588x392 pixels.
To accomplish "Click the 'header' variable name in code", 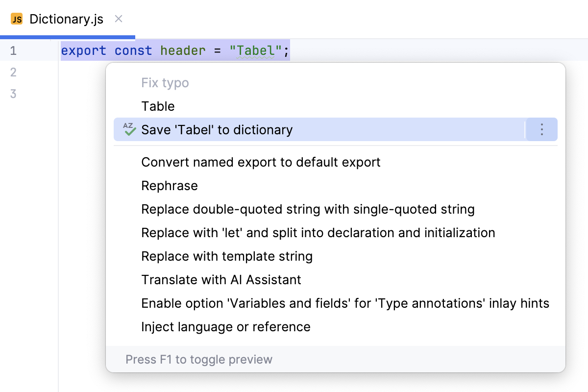I will pos(183,50).
